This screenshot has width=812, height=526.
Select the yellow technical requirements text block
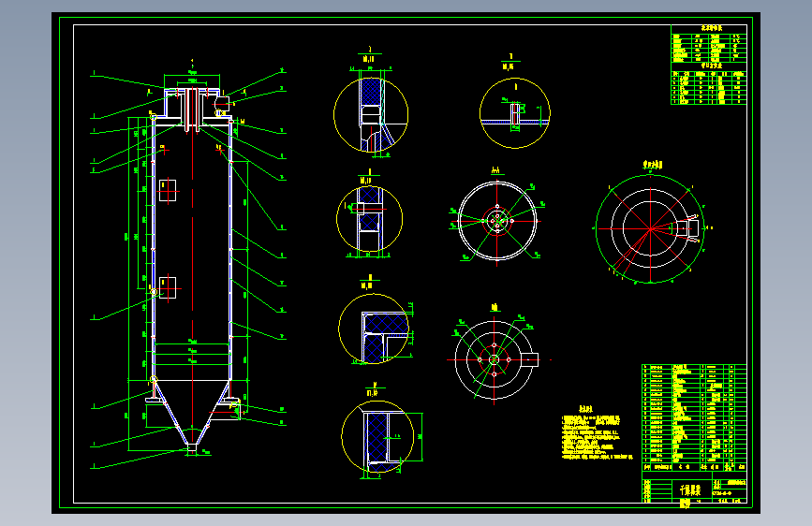coord(598,433)
